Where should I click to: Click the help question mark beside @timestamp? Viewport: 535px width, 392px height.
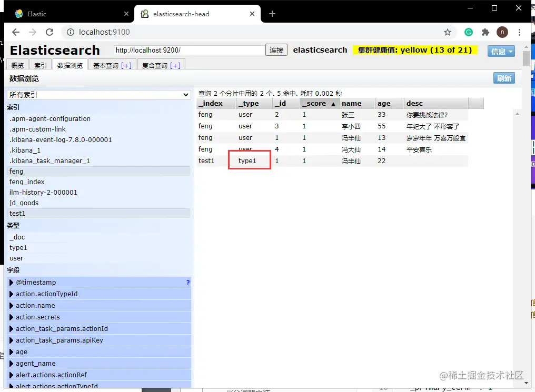click(187, 282)
